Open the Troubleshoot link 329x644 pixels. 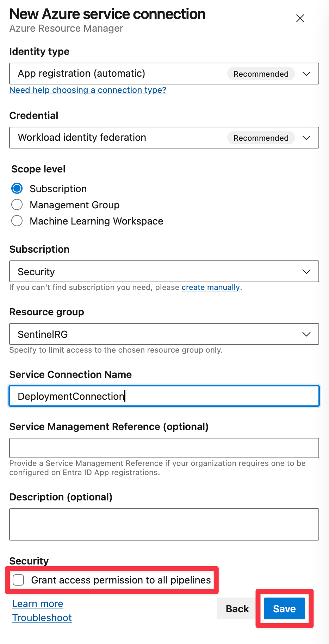tap(42, 618)
